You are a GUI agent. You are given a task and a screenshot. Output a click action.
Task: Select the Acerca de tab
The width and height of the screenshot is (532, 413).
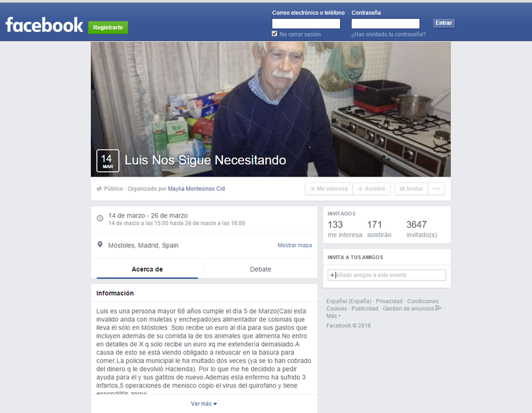(x=147, y=269)
